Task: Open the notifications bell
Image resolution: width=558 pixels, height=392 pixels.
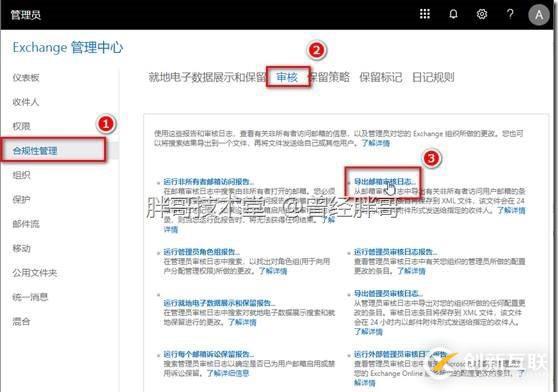Action: tap(453, 14)
